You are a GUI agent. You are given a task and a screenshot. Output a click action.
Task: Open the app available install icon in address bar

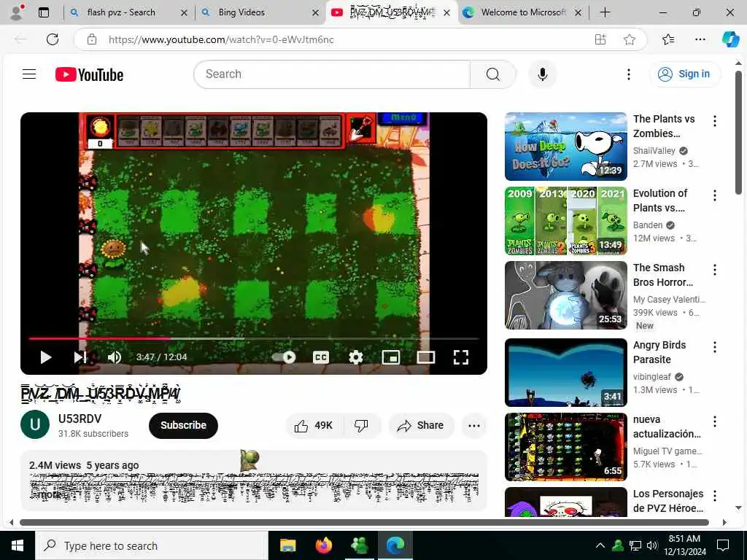pos(600,39)
